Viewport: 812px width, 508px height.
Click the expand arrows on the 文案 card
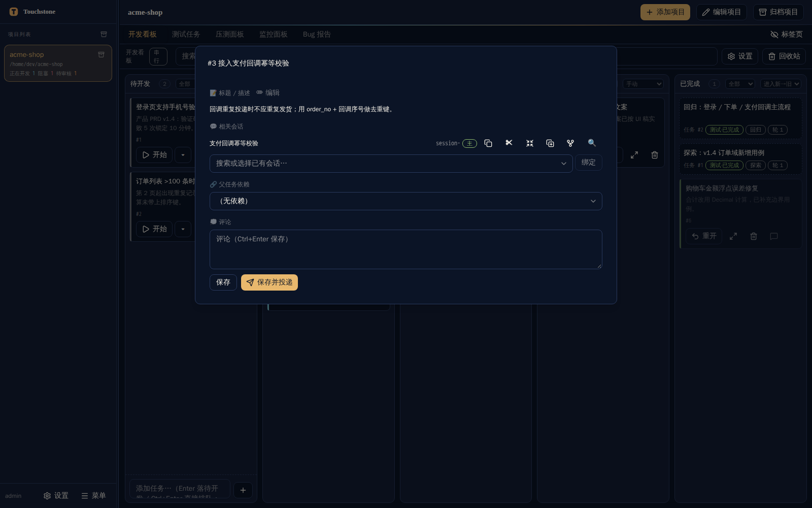coord(634,155)
